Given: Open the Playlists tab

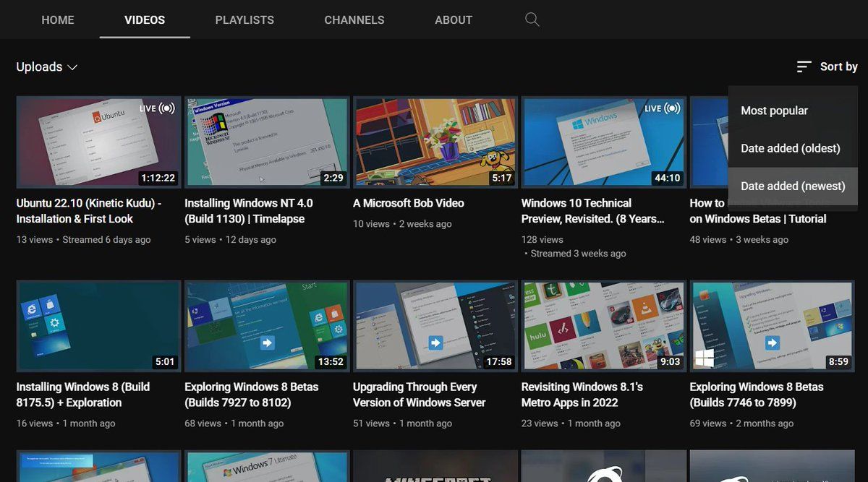Looking at the screenshot, I should click(x=244, y=20).
